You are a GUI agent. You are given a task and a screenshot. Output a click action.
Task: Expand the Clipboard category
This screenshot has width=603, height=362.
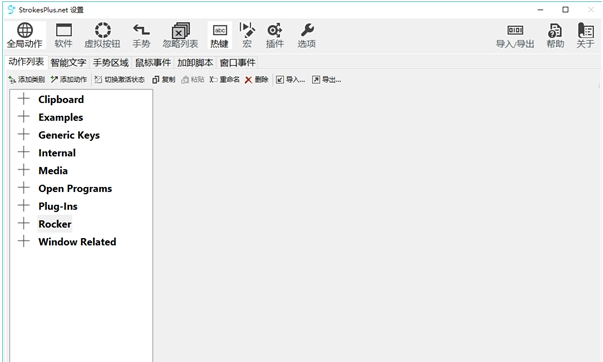(x=23, y=99)
